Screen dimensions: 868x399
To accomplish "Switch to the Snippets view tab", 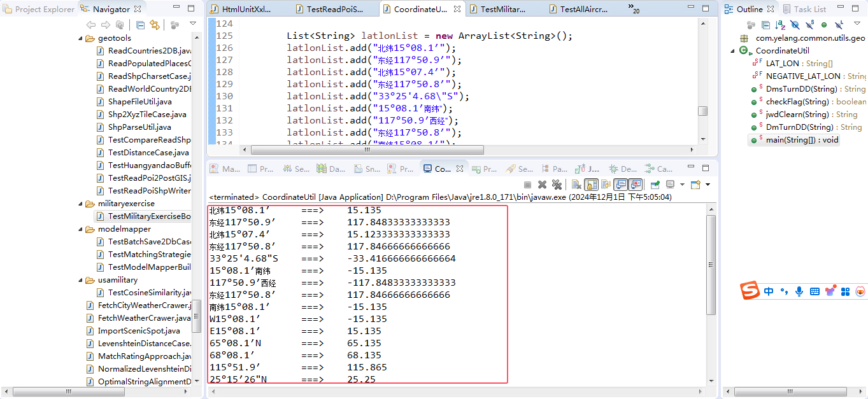I will pyautogui.click(x=366, y=169).
